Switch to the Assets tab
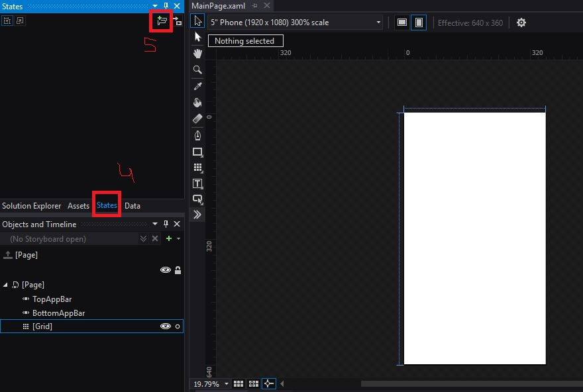583x392 pixels. (x=78, y=205)
